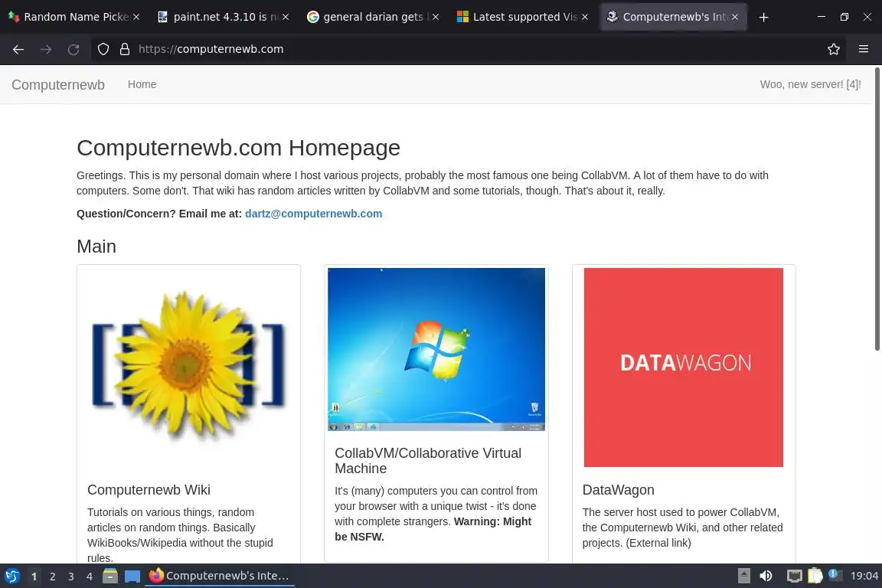
Task: Bookmark this page with the star icon
Action: point(833,50)
